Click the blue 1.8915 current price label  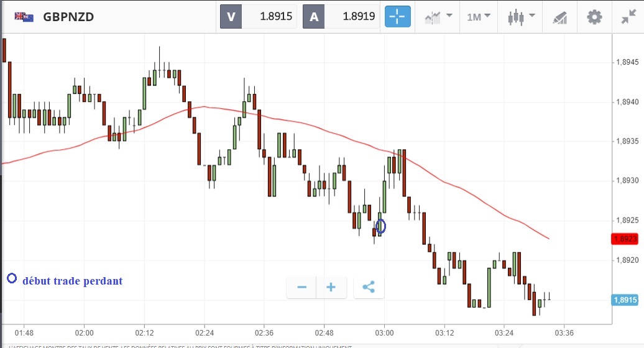(x=624, y=300)
